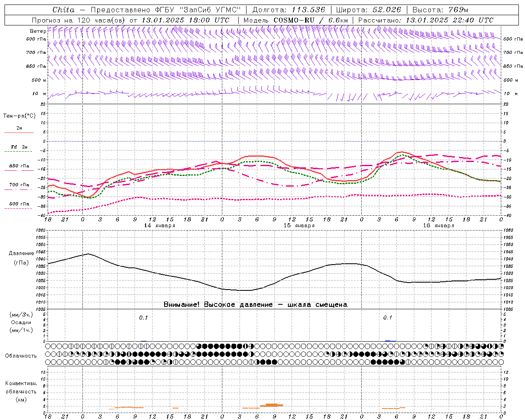
Task: Click the "16 января" date label
Action: [438, 226]
